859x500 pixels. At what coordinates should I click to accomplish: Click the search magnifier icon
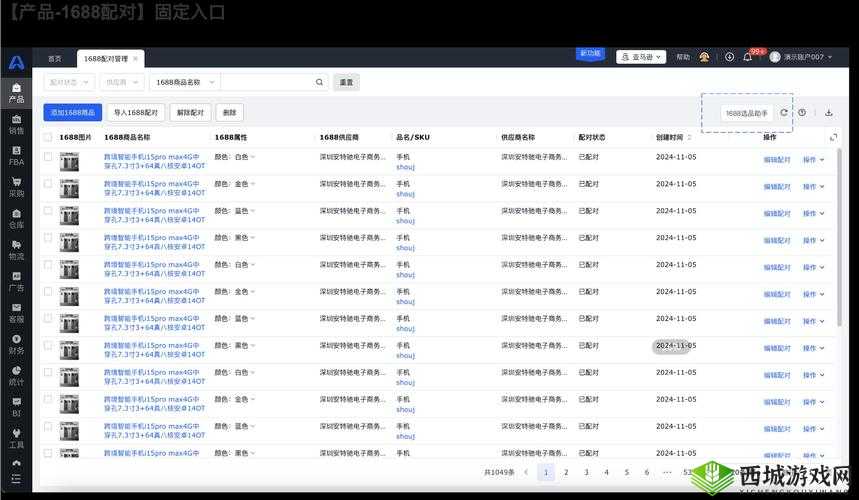pyautogui.click(x=319, y=82)
